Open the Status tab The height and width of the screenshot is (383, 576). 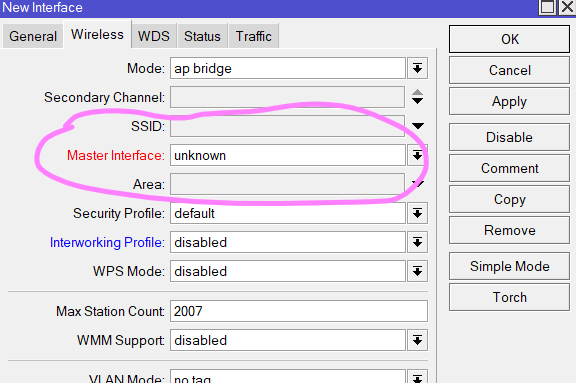click(202, 36)
